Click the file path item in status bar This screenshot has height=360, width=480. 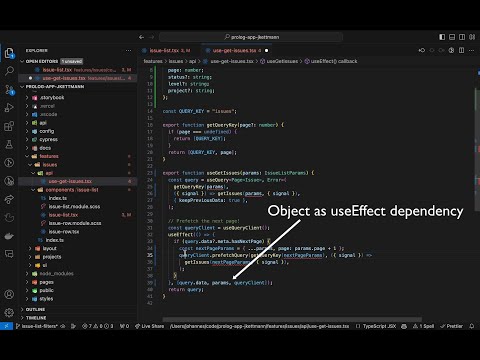tap(260, 326)
